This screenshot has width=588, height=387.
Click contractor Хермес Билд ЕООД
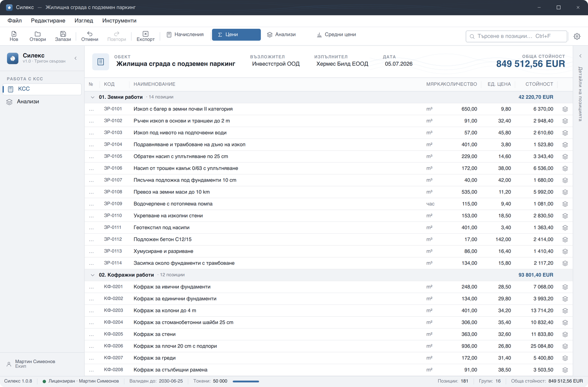[x=342, y=64]
